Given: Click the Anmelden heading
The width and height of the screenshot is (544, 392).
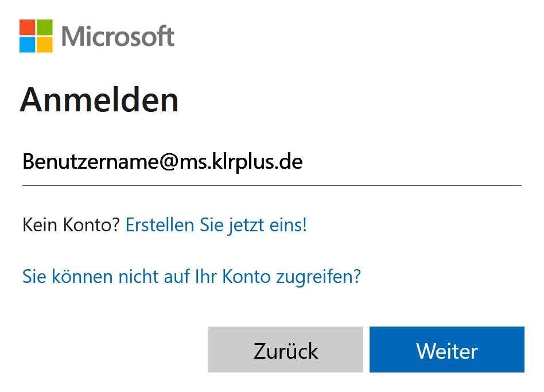Looking at the screenshot, I should (99, 100).
